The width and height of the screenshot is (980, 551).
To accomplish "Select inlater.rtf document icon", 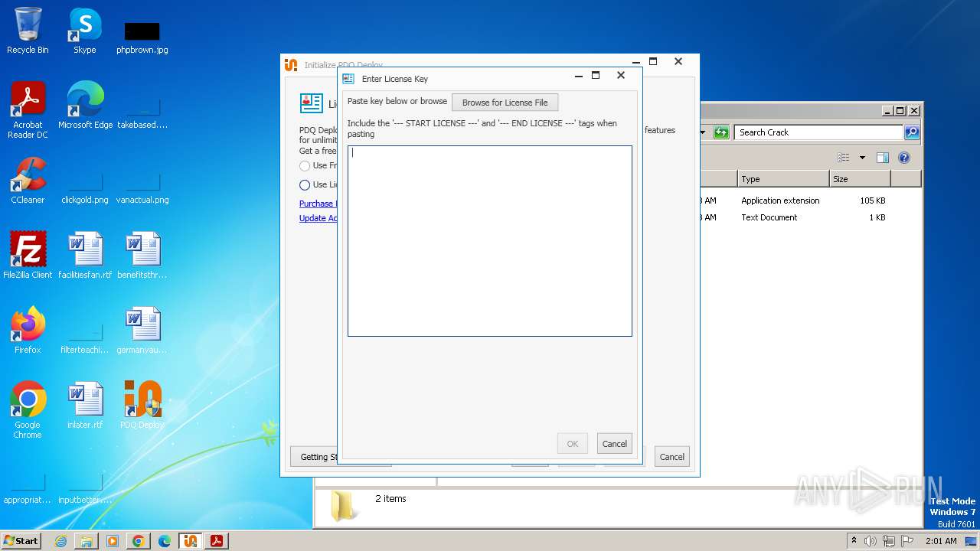I will pos(85,405).
